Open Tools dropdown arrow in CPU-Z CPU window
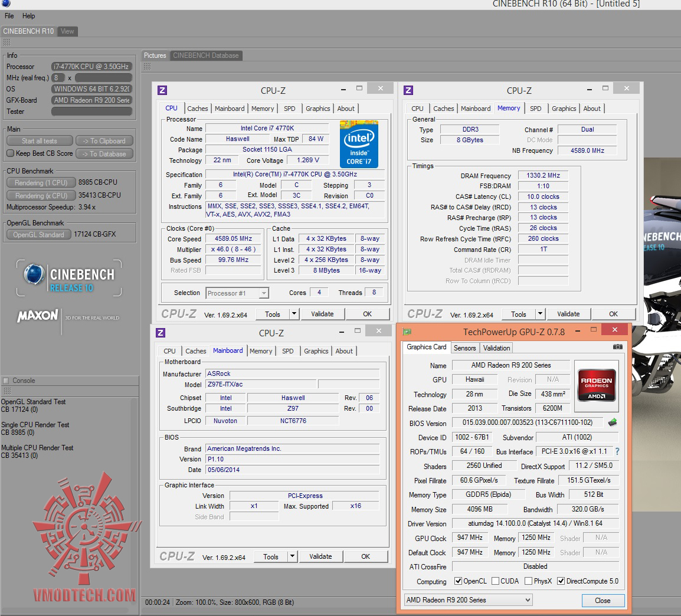The height and width of the screenshot is (616, 681). (x=294, y=313)
